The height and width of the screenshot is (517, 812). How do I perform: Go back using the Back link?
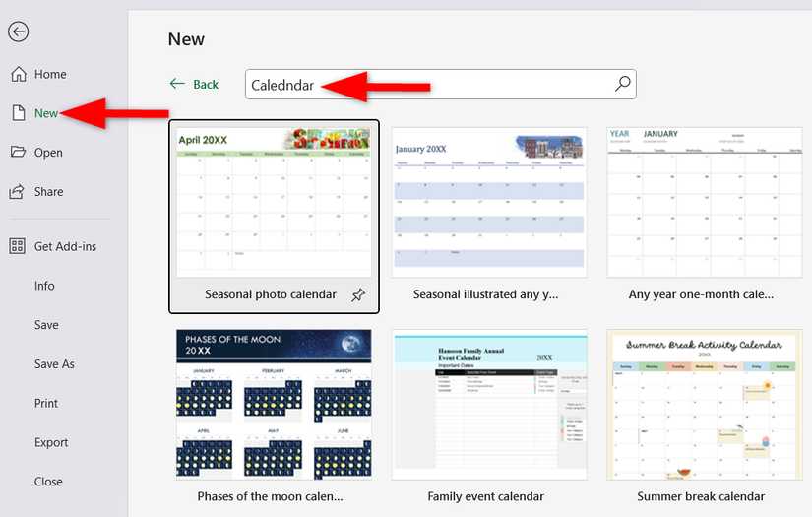pos(206,84)
